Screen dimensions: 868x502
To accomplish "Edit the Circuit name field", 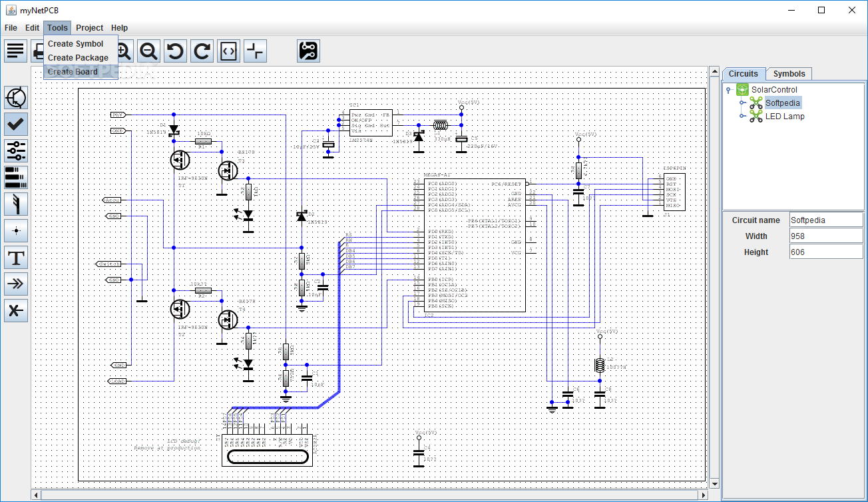I will pyautogui.click(x=825, y=220).
